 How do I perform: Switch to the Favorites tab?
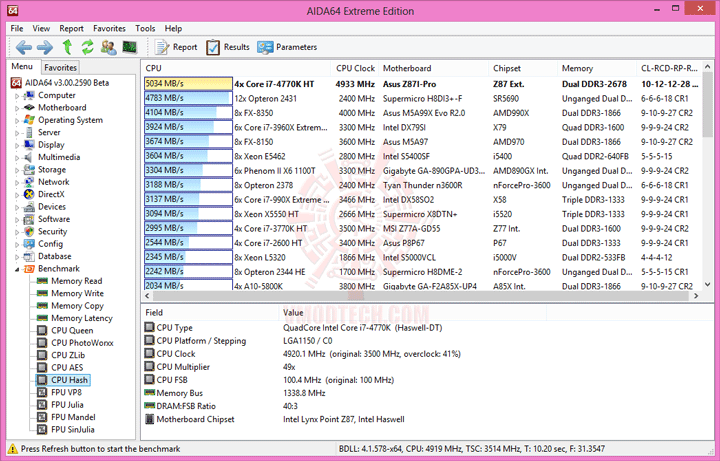point(60,67)
